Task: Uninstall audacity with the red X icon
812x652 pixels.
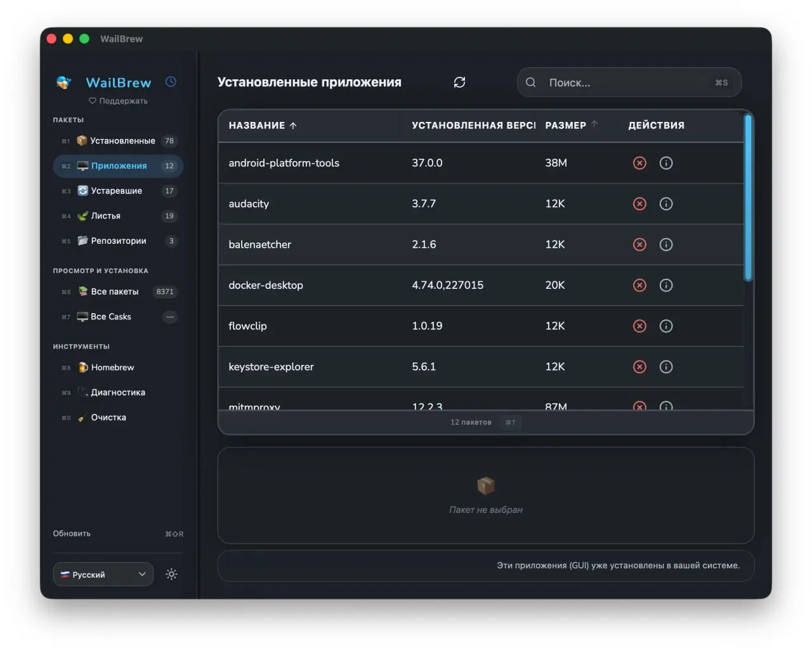Action: tap(639, 204)
